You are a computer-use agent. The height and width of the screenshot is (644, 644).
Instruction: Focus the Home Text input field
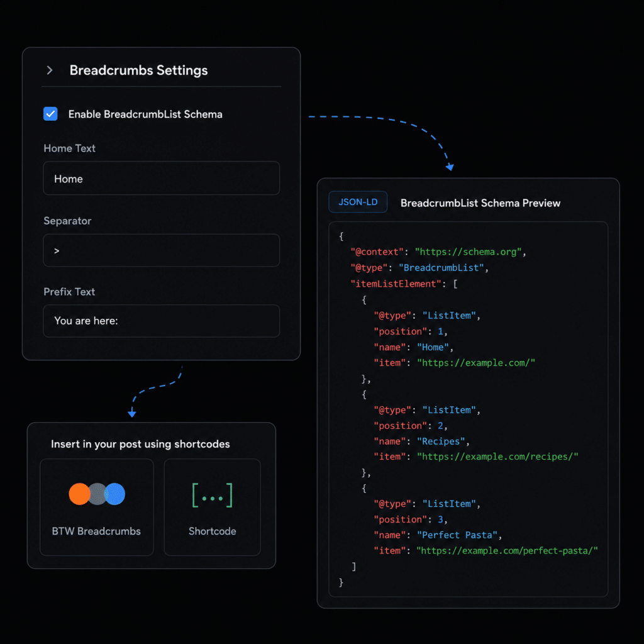click(162, 178)
